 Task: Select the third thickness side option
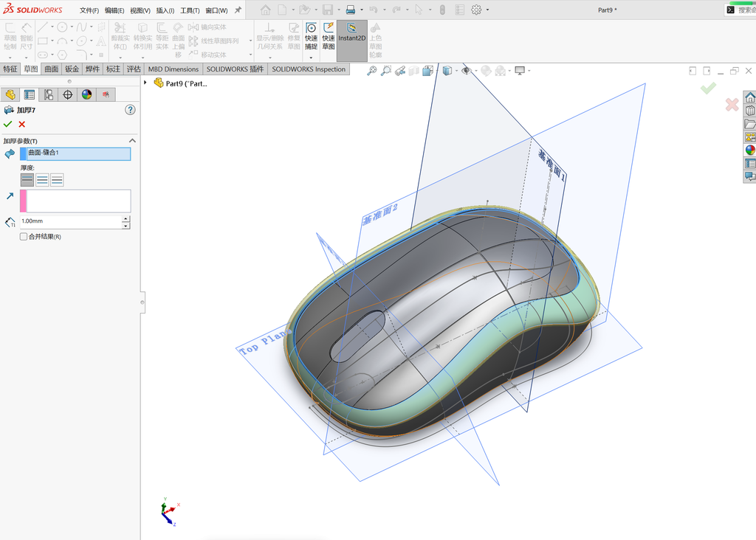pos(57,180)
